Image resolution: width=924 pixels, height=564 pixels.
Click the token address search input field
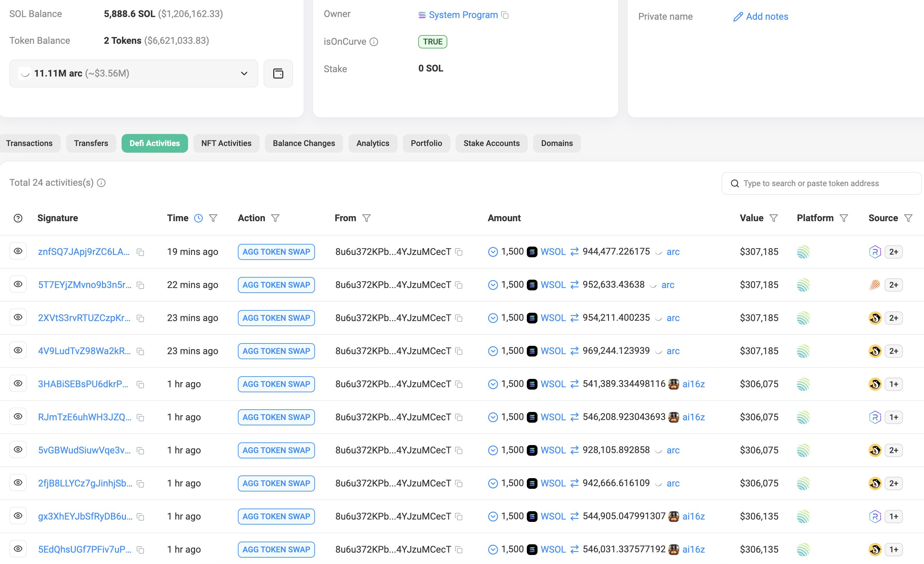[822, 183]
